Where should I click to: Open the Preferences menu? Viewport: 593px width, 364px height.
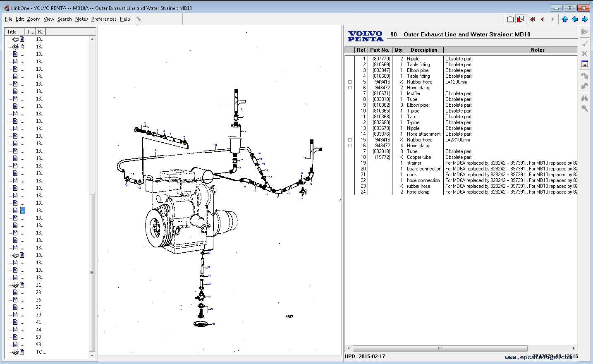[104, 19]
